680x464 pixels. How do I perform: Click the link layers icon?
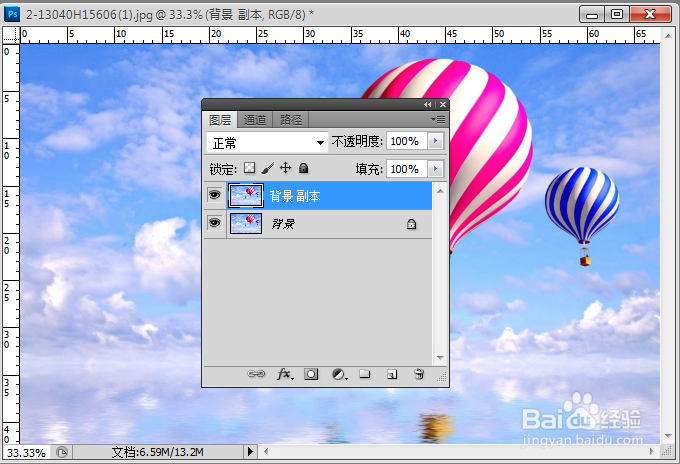click(256, 374)
